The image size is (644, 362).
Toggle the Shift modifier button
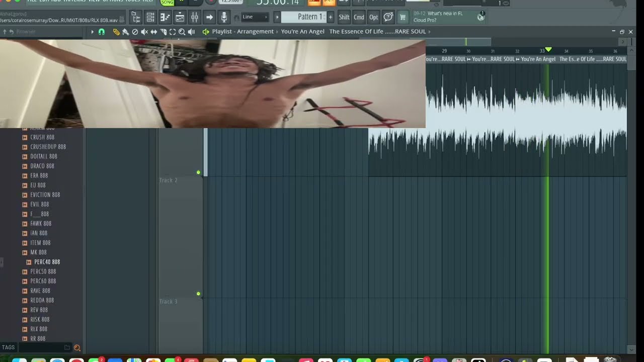point(344,17)
